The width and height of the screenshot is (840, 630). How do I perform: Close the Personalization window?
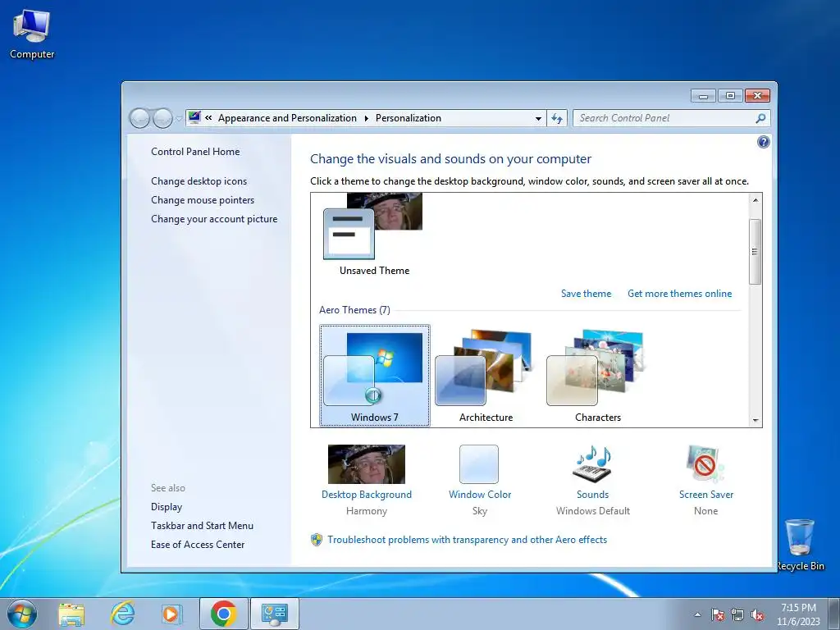click(x=757, y=96)
